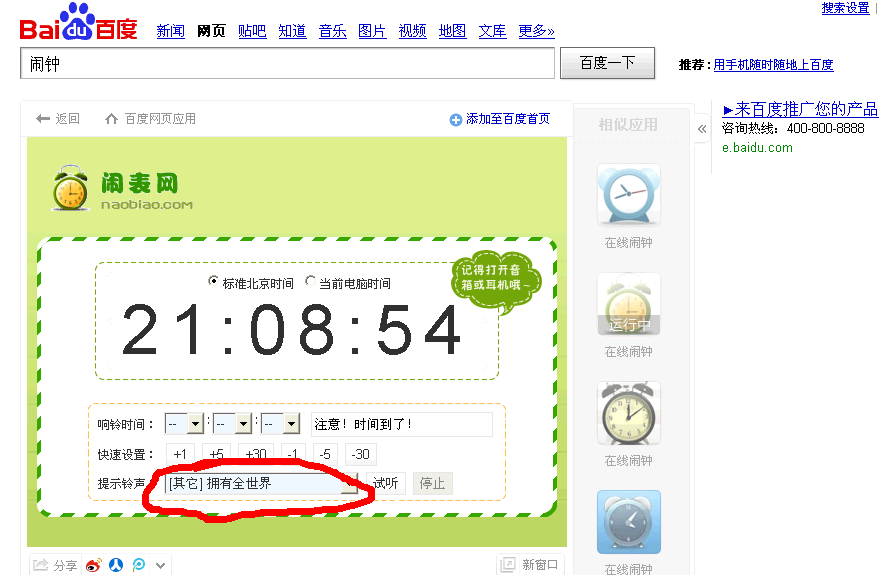This screenshot has width=882, height=575.
Task: Click the alarm message text field
Action: pyautogui.click(x=402, y=424)
